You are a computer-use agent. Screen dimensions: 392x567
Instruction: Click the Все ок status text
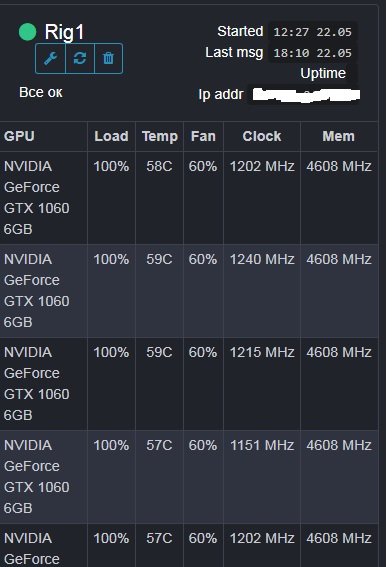[41, 92]
